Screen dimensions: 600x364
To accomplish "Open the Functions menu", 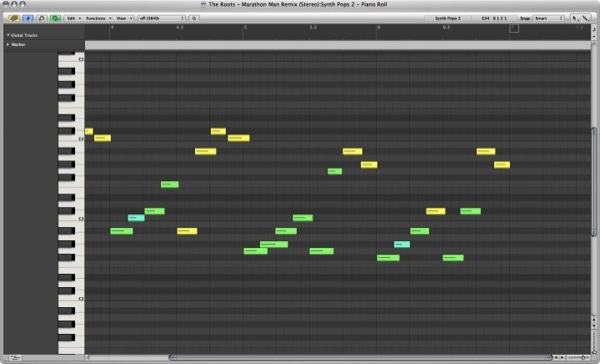I will (x=98, y=18).
